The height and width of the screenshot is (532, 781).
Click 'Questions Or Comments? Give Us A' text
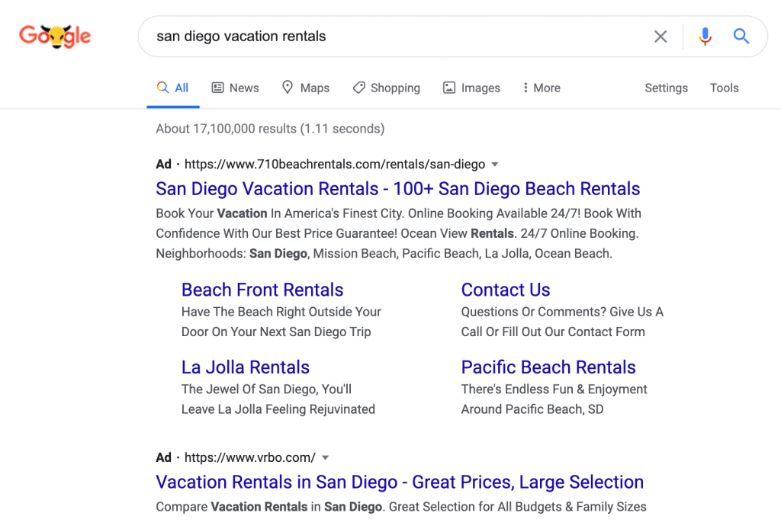pyautogui.click(x=562, y=312)
